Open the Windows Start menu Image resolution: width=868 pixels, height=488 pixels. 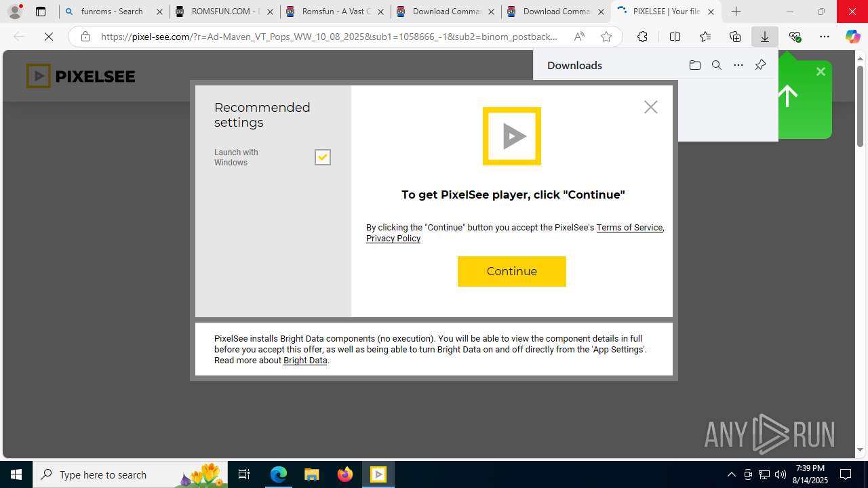coord(16,474)
